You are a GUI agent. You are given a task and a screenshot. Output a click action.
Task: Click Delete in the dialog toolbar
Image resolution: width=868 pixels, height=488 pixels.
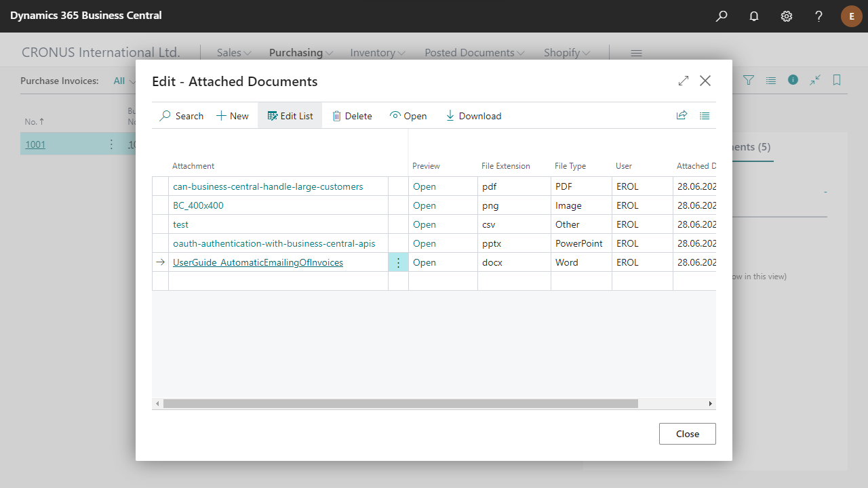[x=352, y=116]
